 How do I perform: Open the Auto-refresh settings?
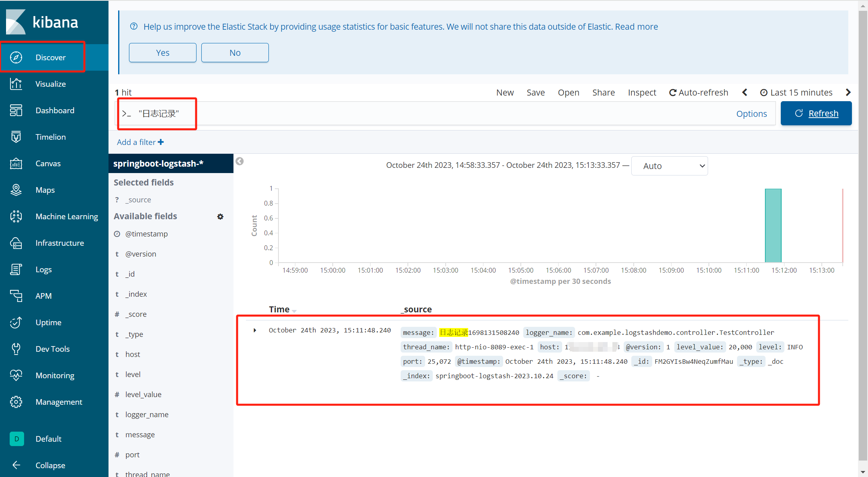click(x=698, y=92)
